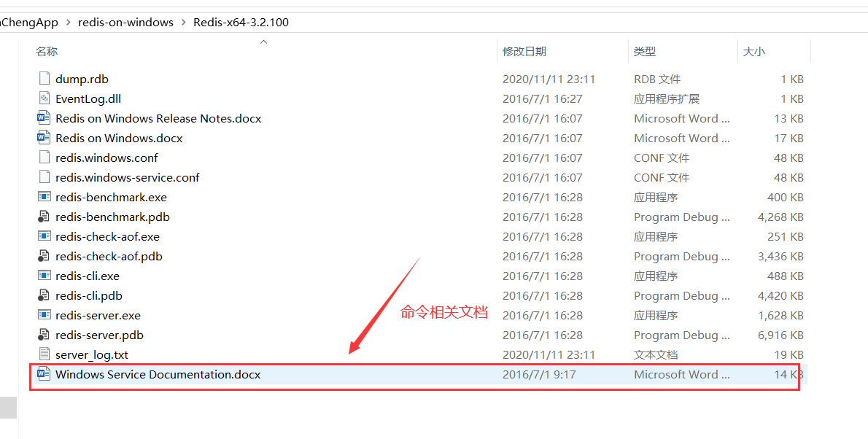Click the redis-server.pdb debug icon

(44, 335)
